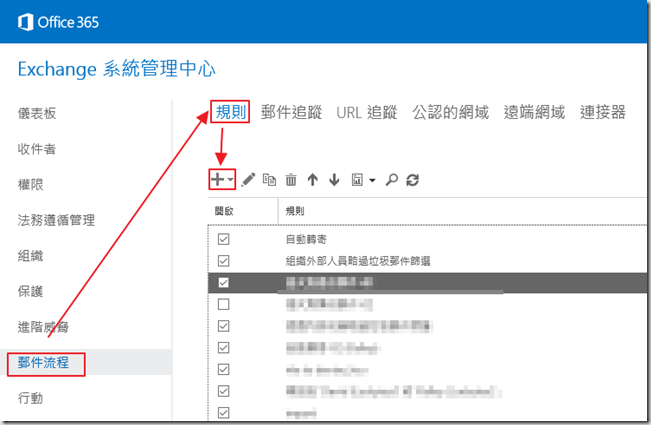Viewport: 651px width, 425px height.
Task: Select 郵件流程 in the left navigation
Action: click(44, 362)
